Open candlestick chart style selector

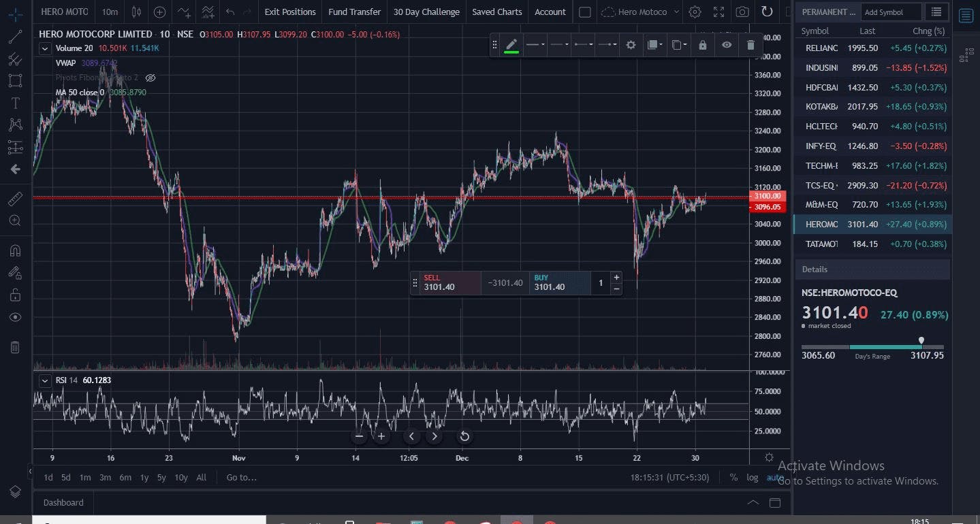coord(136,12)
